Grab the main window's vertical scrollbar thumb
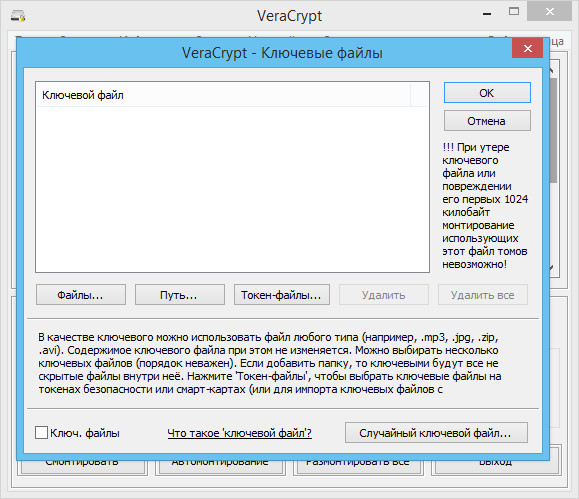 pos(553,130)
